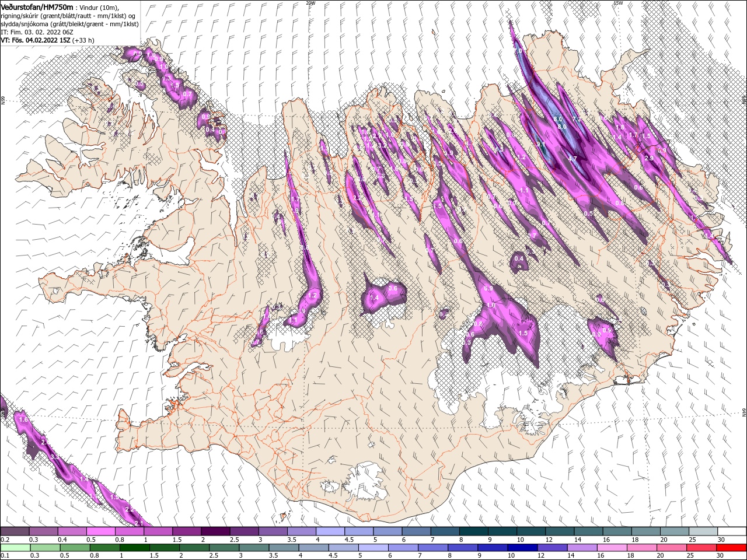Click the upper legend swatch above 0.8

[129, 531]
